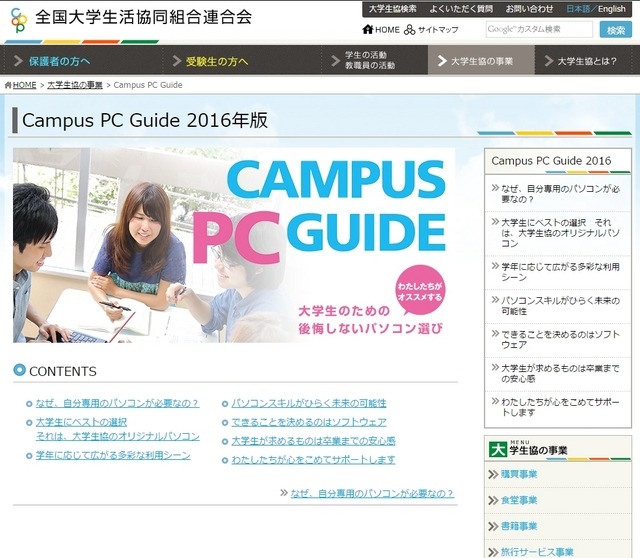The height and width of the screenshot is (558, 640).
Task: Click the HOME text link in header
Action: point(387,30)
